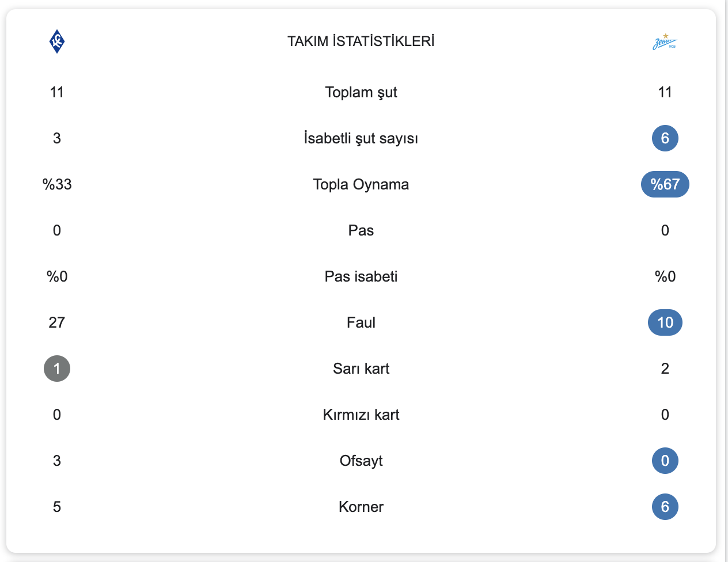This screenshot has height=562, width=728.
Task: Click the blue 6 badge for İsabetli şut
Action: [x=665, y=138]
